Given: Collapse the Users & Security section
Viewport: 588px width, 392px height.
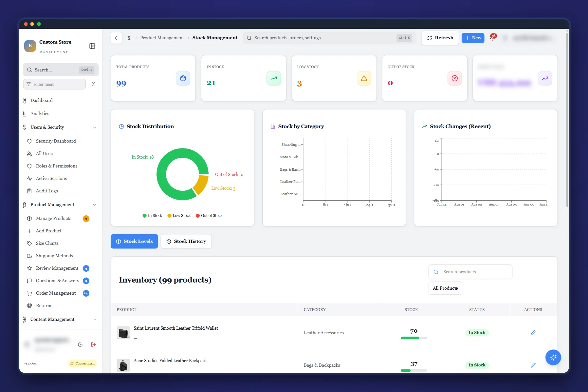Looking at the screenshot, I should tap(95, 127).
